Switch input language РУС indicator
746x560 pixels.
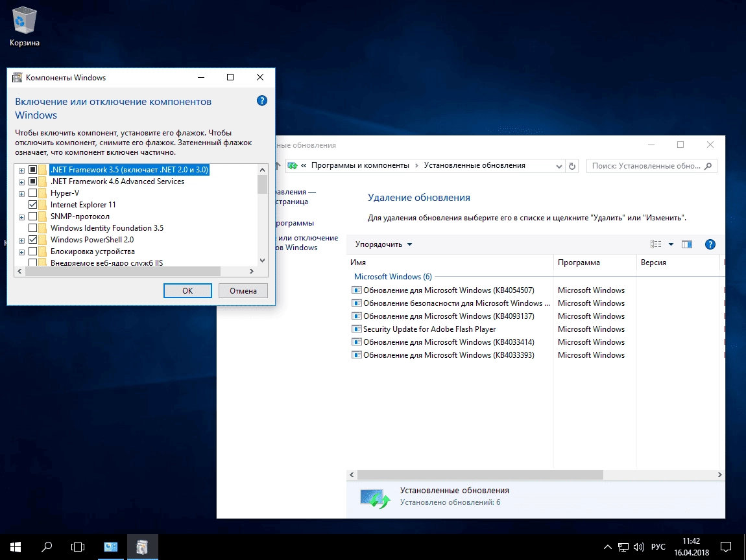tap(658, 547)
